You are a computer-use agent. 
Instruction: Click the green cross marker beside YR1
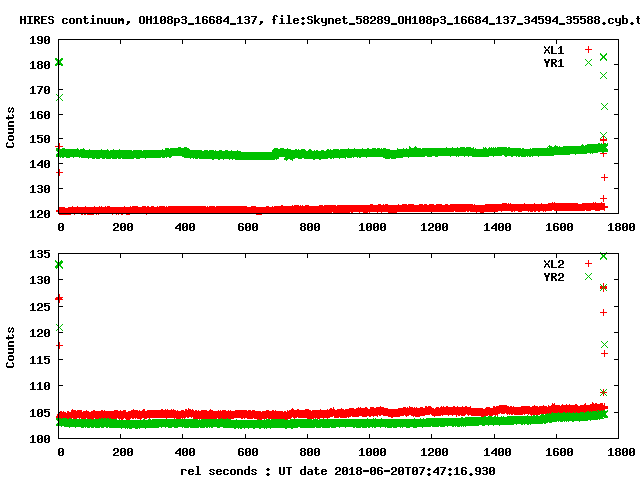pos(588,62)
